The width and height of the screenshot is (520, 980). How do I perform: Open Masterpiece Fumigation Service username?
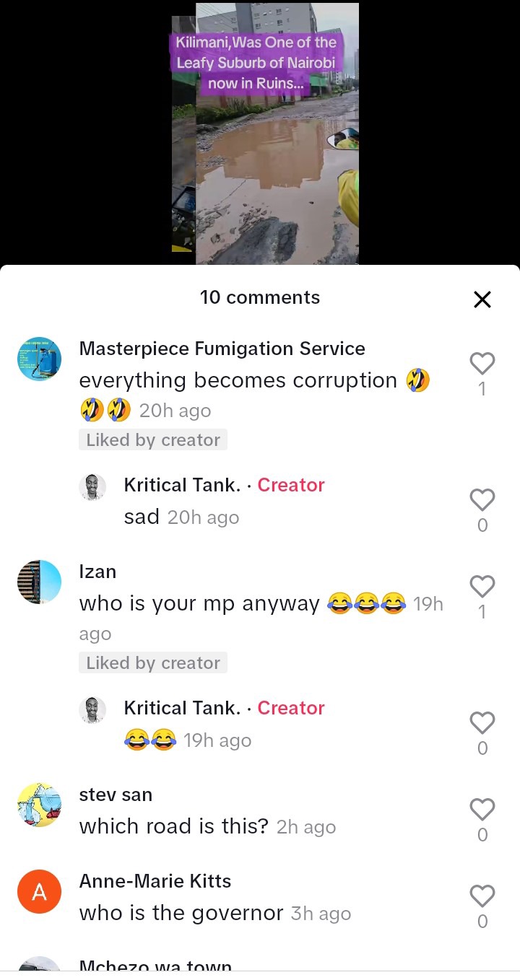tap(222, 349)
